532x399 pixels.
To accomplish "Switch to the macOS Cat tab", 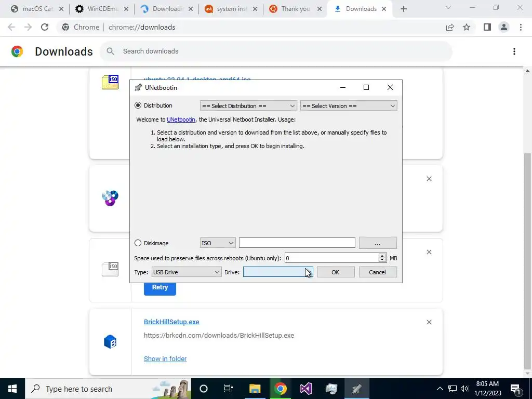I will click(x=37, y=9).
